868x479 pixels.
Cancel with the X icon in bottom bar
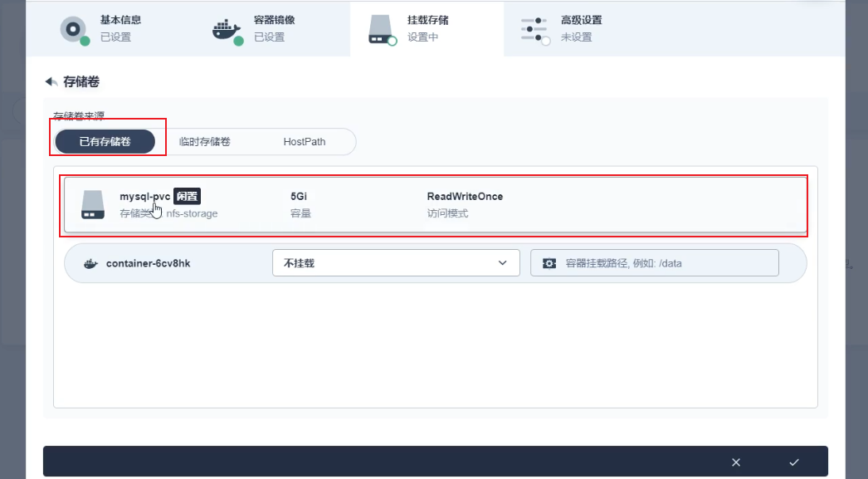click(736, 462)
